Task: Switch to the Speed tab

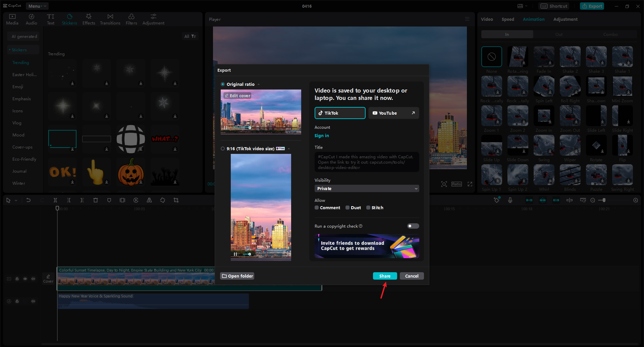Action: [507, 19]
